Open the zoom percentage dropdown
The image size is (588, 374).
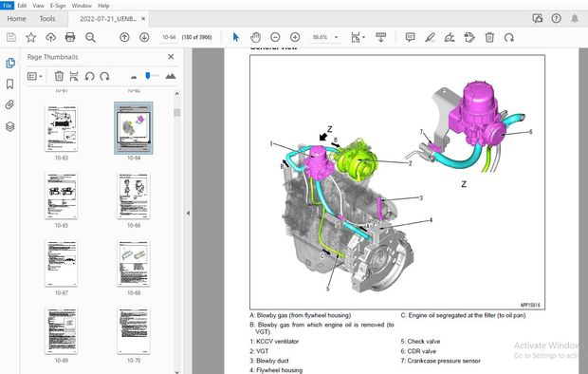(x=336, y=37)
